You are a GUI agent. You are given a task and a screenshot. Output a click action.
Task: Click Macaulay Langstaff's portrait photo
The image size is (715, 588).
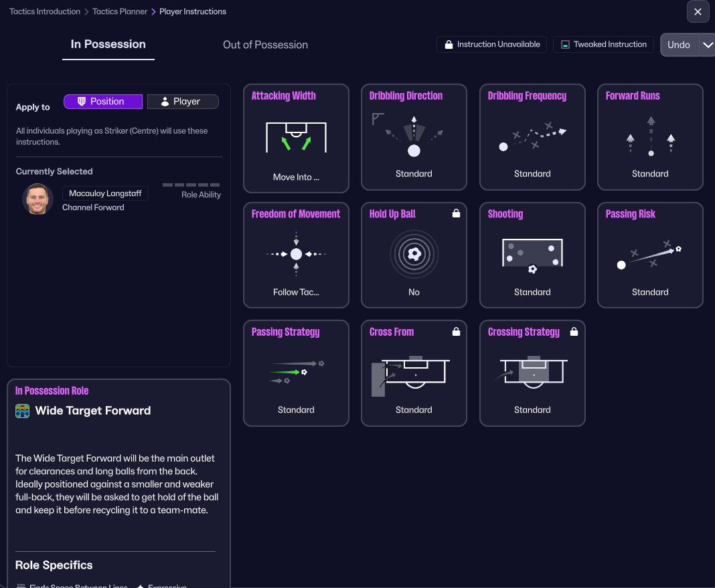[x=37, y=199]
